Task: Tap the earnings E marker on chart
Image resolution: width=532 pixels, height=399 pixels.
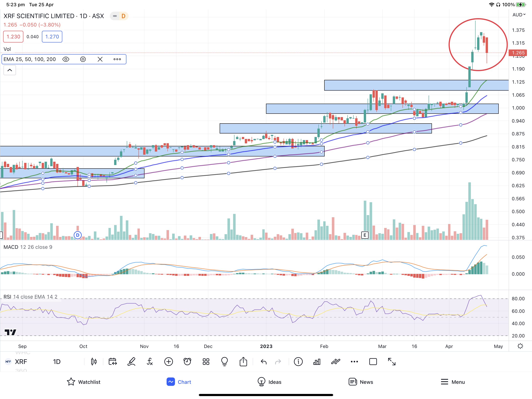Action: pos(365,235)
